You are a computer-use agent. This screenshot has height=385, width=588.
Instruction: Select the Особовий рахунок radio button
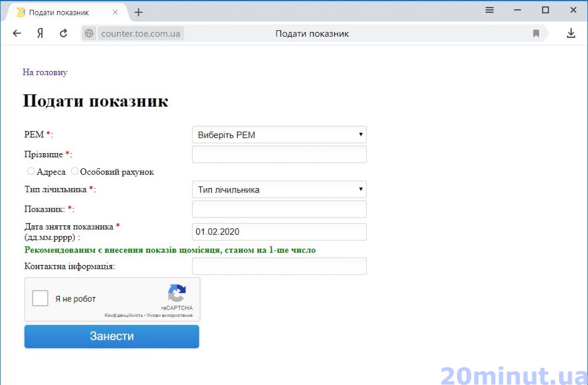coord(75,171)
